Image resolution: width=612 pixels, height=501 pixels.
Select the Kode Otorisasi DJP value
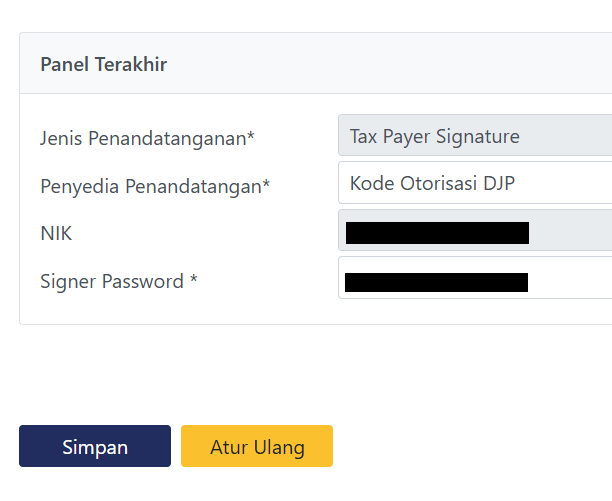pyautogui.click(x=432, y=184)
